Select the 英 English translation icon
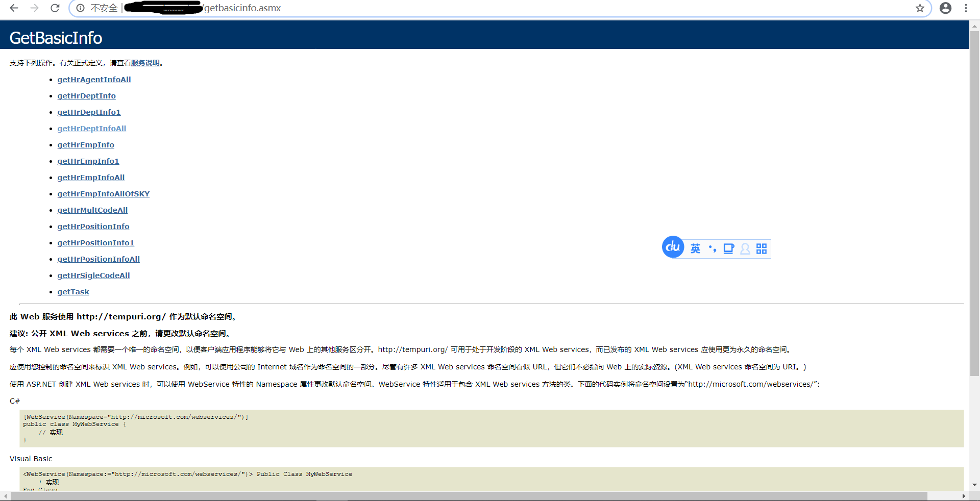Image resolution: width=980 pixels, height=501 pixels. [695, 248]
